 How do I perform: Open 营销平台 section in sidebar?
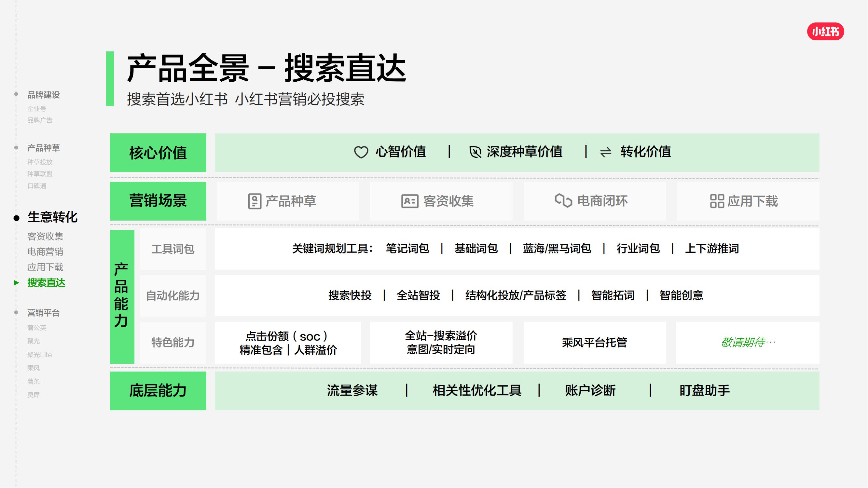coord(44,313)
